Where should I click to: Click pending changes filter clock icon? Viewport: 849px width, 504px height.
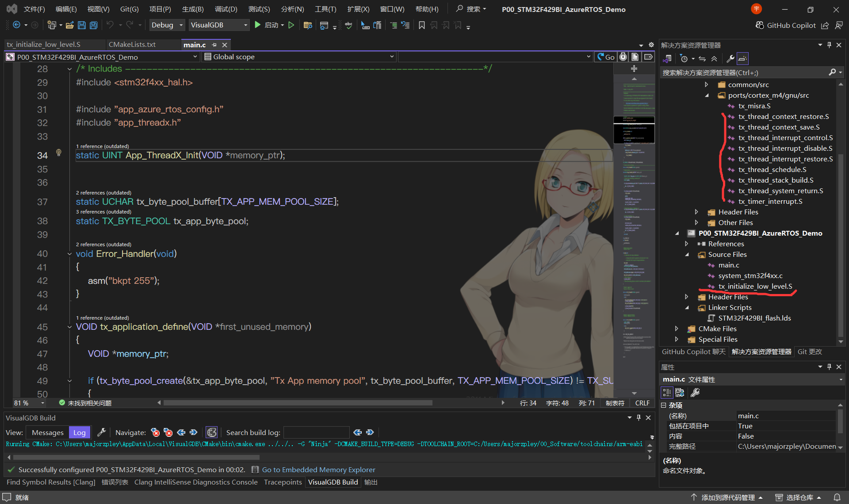tap(684, 59)
